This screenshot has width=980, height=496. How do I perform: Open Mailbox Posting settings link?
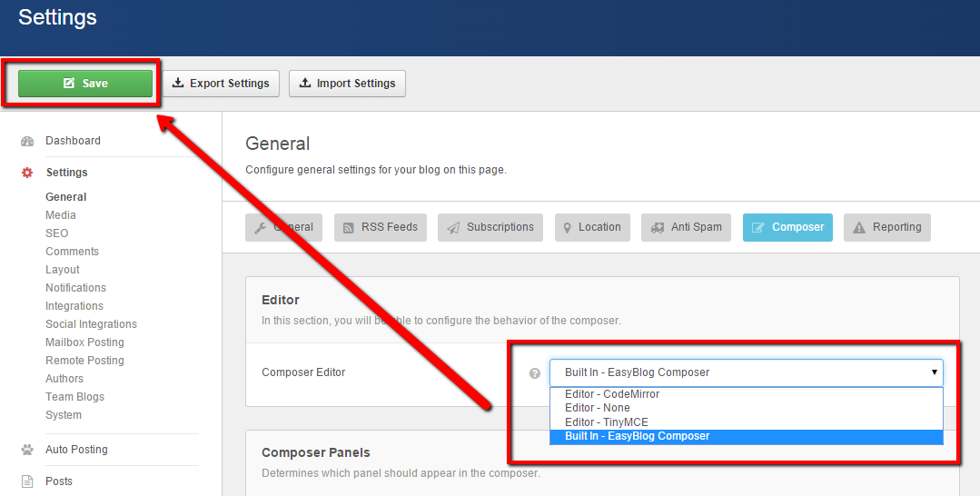pos(85,342)
